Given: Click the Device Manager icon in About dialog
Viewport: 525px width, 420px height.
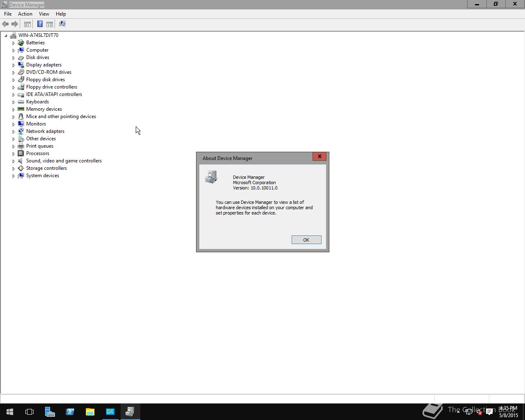Looking at the screenshot, I should [x=211, y=177].
